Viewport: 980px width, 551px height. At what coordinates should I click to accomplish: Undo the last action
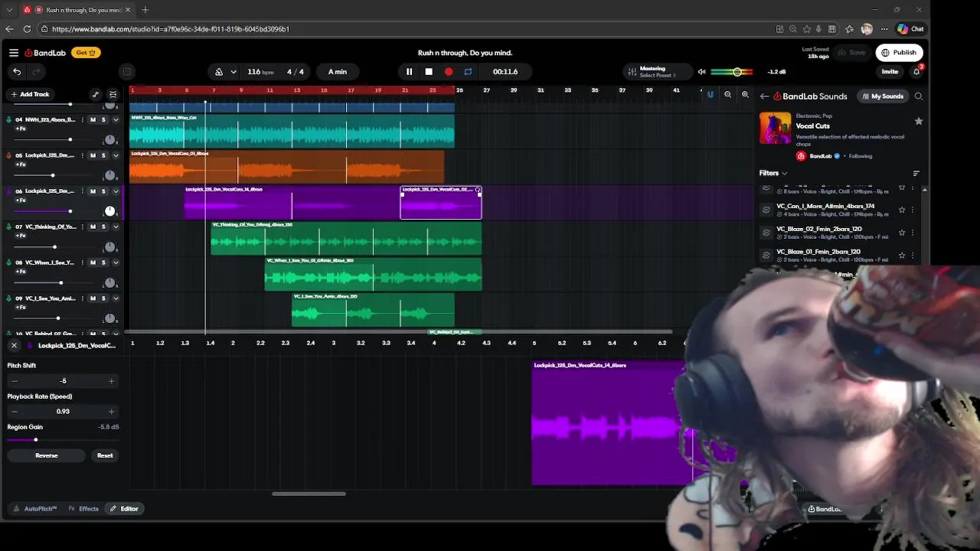pyautogui.click(x=17, y=72)
